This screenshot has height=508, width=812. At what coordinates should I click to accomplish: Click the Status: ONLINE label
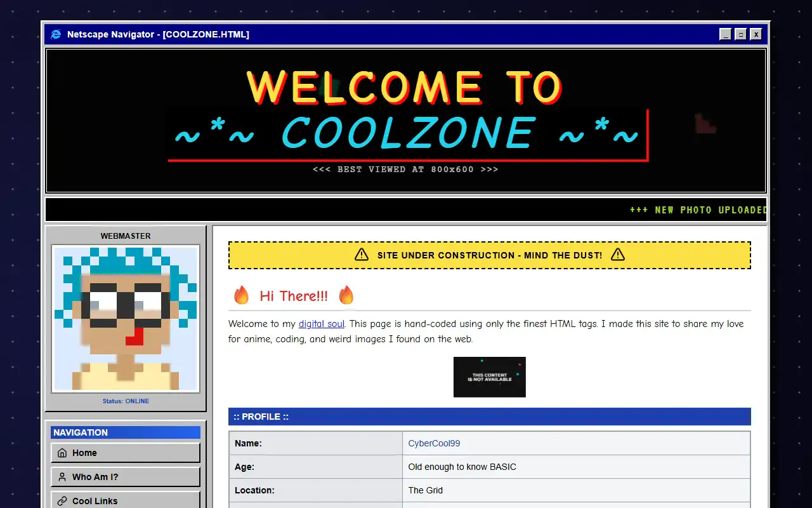tap(126, 401)
